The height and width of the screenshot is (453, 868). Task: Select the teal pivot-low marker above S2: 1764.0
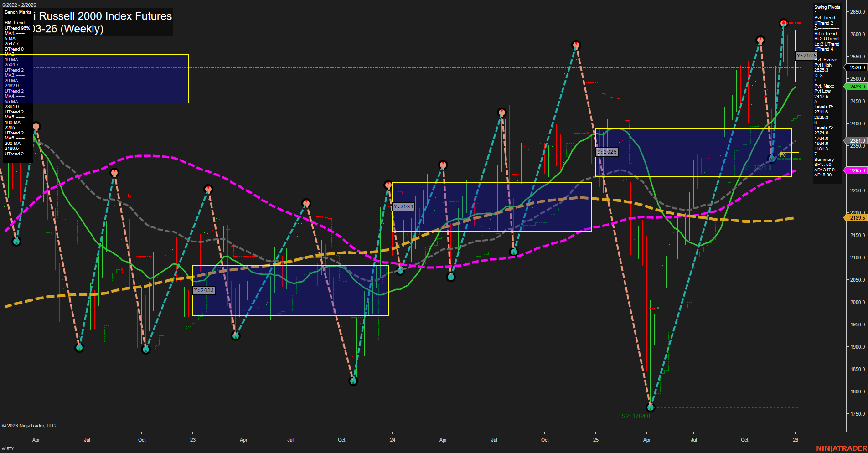(651, 408)
